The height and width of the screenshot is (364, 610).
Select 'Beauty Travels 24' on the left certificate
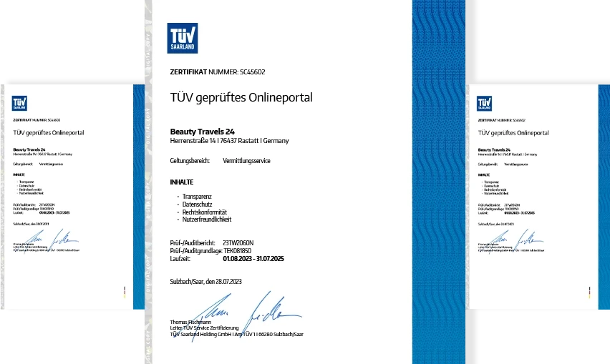tap(29, 149)
